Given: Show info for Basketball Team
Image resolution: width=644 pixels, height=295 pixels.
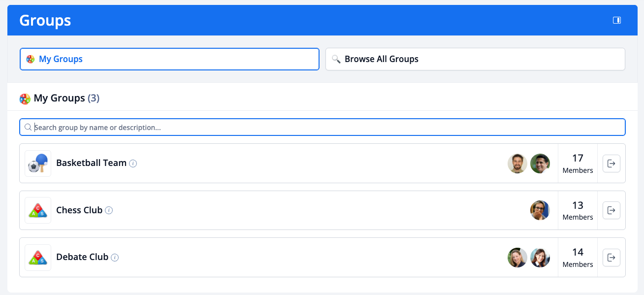Looking at the screenshot, I should pos(133,164).
